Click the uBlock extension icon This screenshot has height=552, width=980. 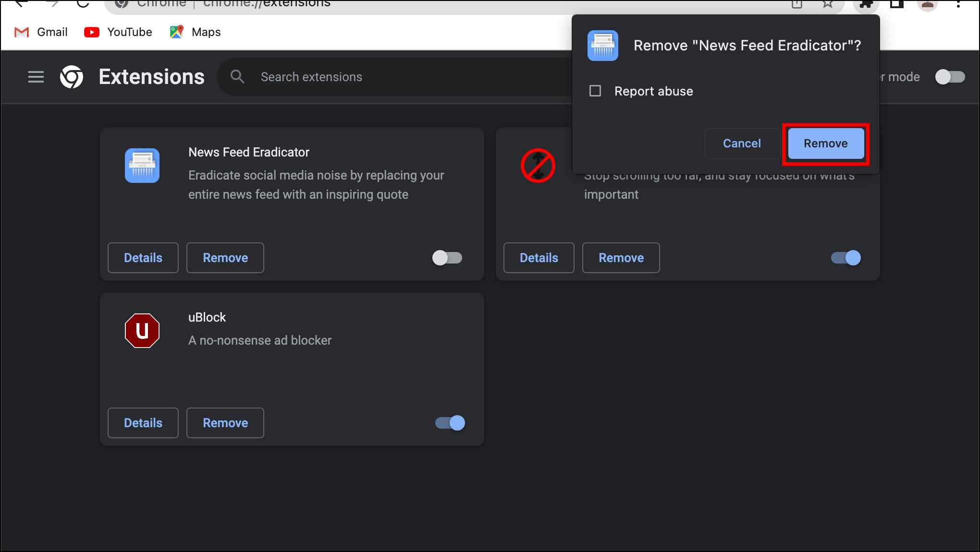click(x=142, y=331)
